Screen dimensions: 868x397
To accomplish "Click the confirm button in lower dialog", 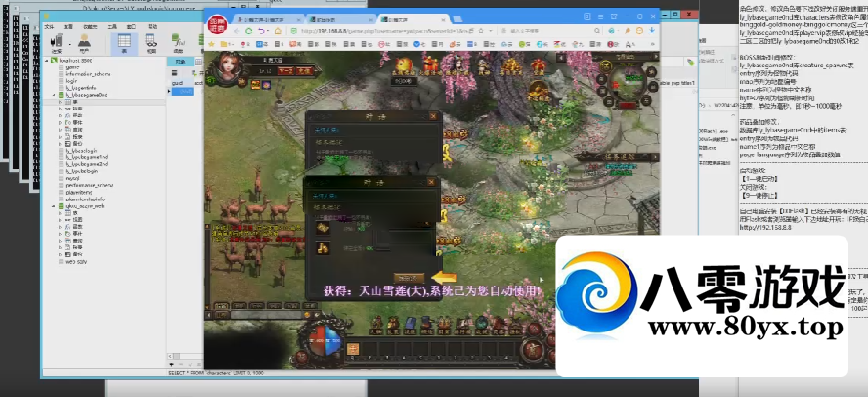I will pos(410,278).
